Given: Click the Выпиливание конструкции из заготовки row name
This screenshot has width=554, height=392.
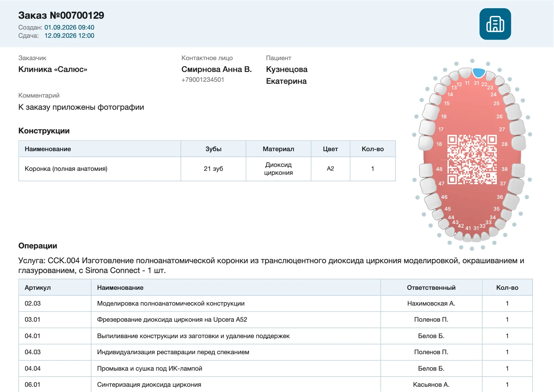Looking at the screenshot, I should tap(193, 336).
